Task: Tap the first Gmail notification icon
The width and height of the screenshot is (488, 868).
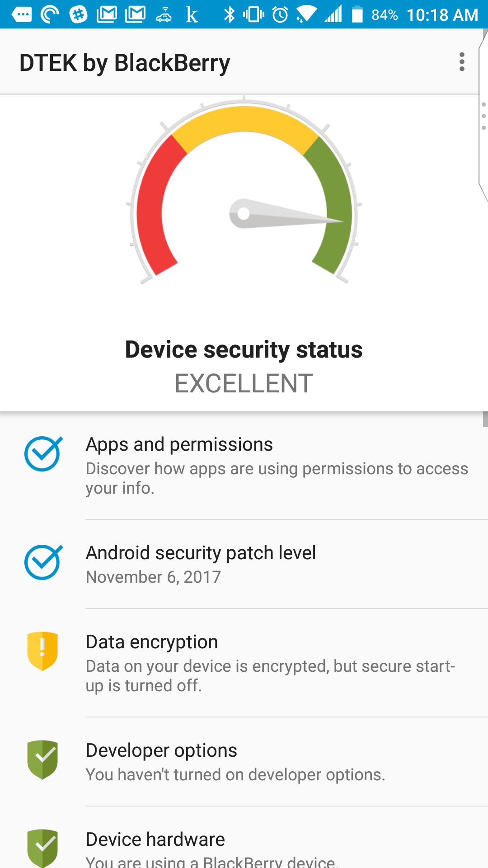Action: click(x=107, y=14)
